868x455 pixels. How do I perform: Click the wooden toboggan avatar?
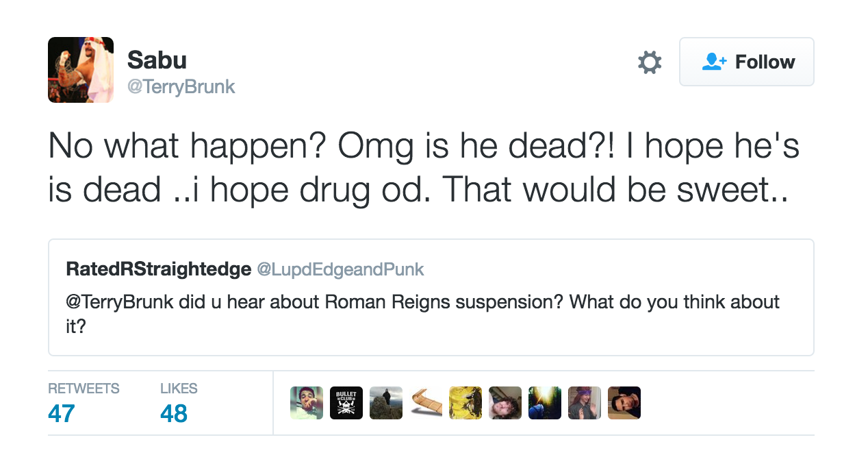pyautogui.click(x=426, y=403)
